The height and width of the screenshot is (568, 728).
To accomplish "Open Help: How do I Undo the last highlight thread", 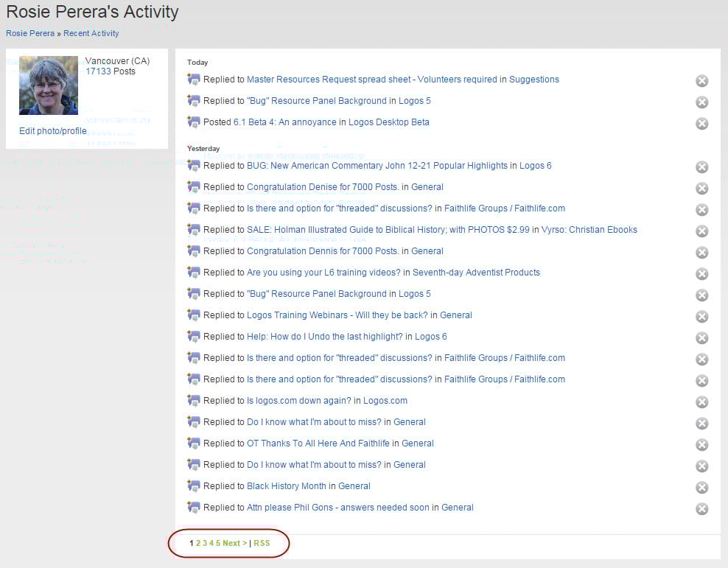I will pyautogui.click(x=324, y=337).
